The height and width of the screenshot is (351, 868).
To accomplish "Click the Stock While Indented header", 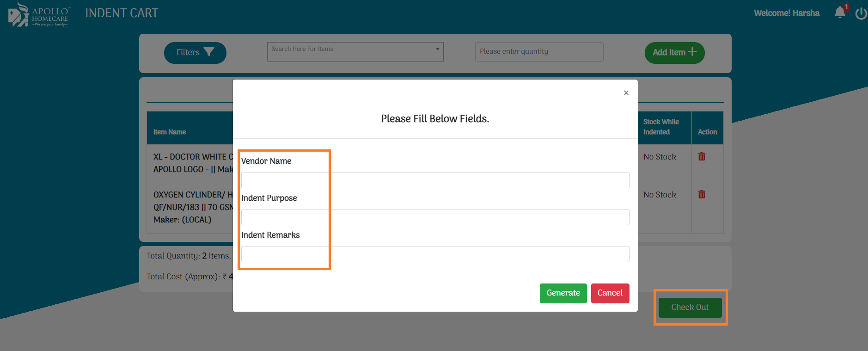I will tap(661, 127).
